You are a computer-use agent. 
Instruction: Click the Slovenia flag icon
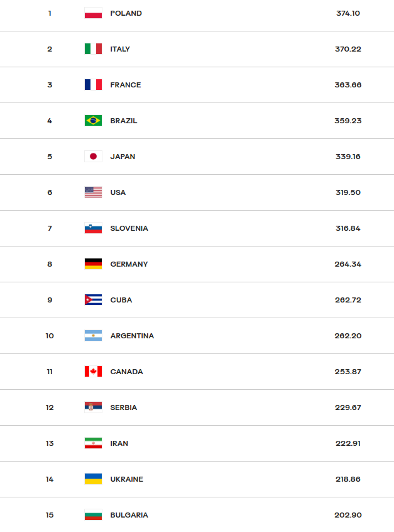point(93,228)
